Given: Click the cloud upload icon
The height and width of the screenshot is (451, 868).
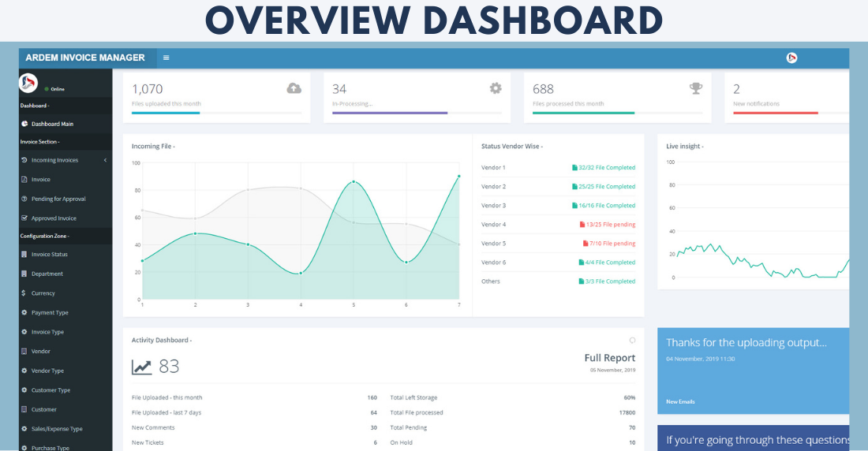Looking at the screenshot, I should (294, 88).
